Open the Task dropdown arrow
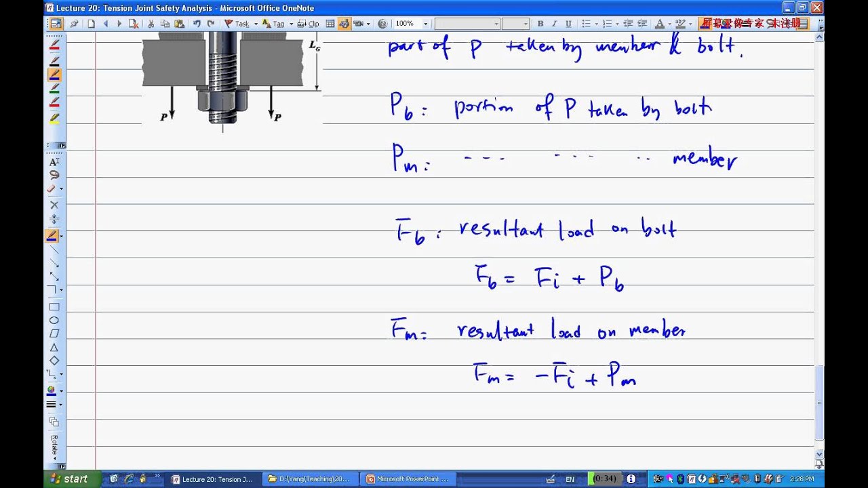This screenshot has width=868, height=488. coord(256,24)
